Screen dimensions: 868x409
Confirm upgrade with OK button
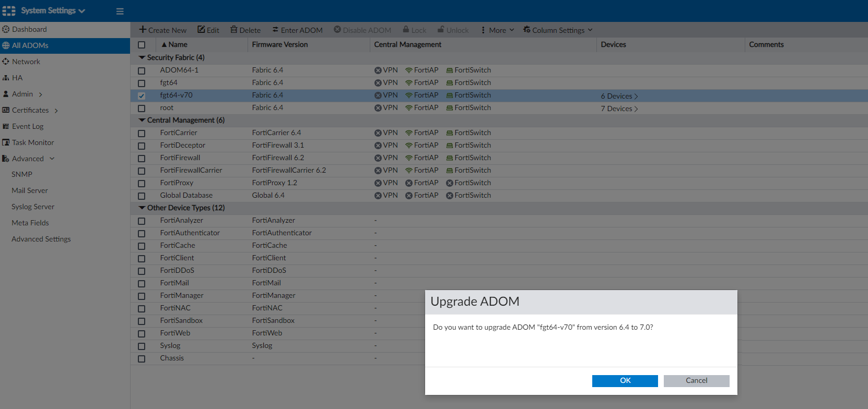625,381
